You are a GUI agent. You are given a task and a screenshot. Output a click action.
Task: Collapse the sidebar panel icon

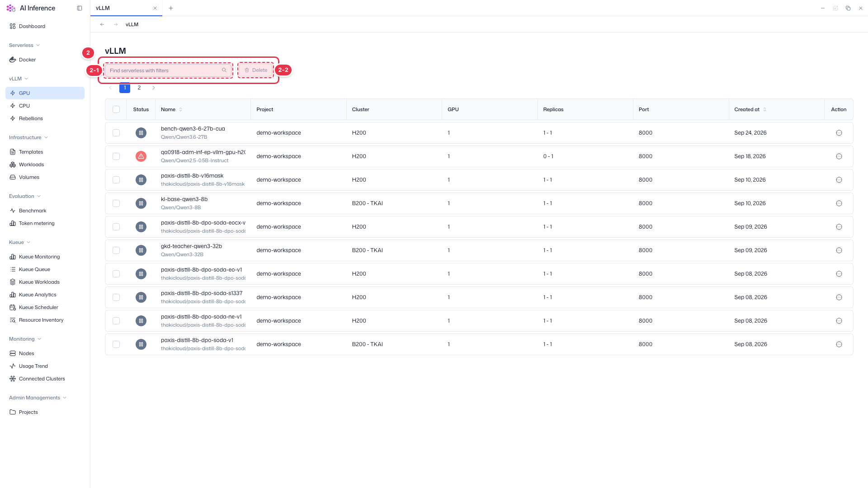click(x=80, y=8)
